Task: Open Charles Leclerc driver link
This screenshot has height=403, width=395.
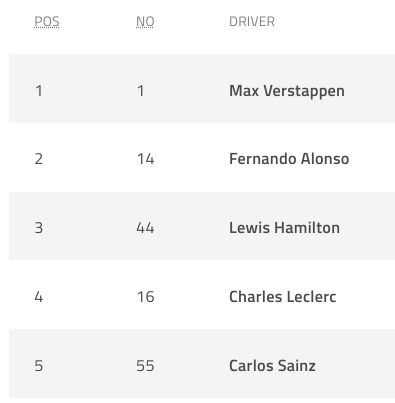Action: tap(283, 297)
